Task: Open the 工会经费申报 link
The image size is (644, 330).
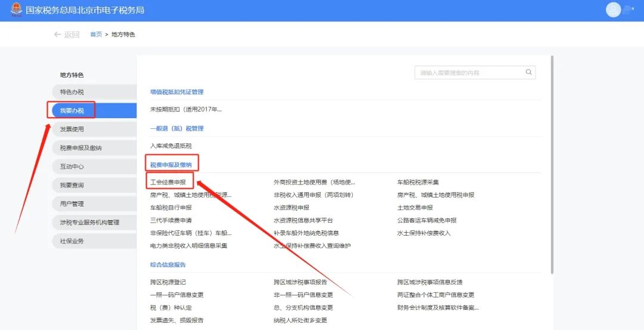Action: coord(168,182)
